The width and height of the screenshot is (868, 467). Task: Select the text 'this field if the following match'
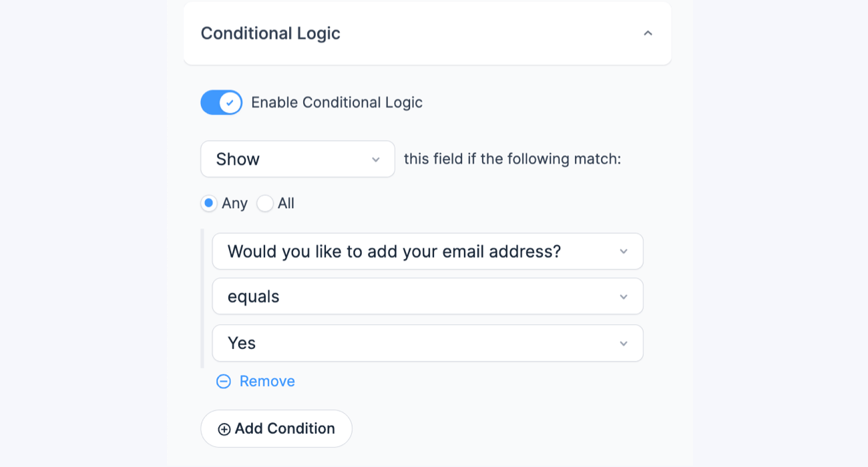click(x=511, y=159)
